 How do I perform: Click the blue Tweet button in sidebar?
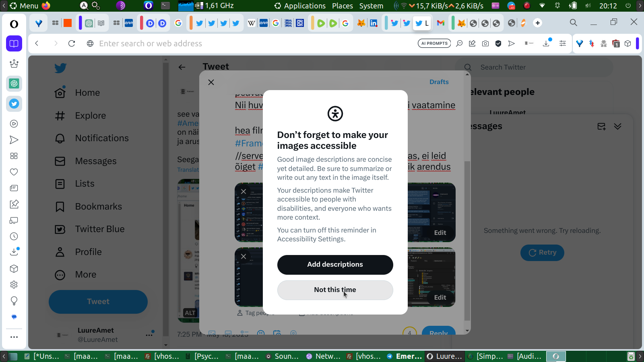(x=98, y=302)
